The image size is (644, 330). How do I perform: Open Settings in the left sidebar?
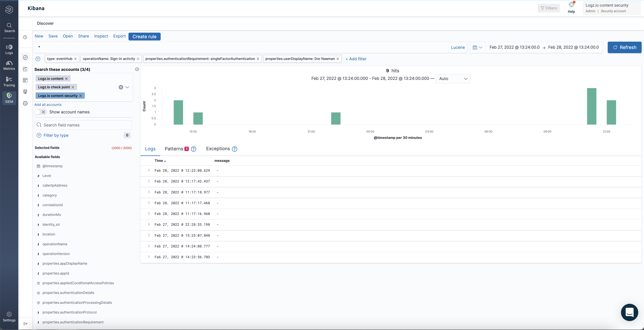click(x=9, y=317)
